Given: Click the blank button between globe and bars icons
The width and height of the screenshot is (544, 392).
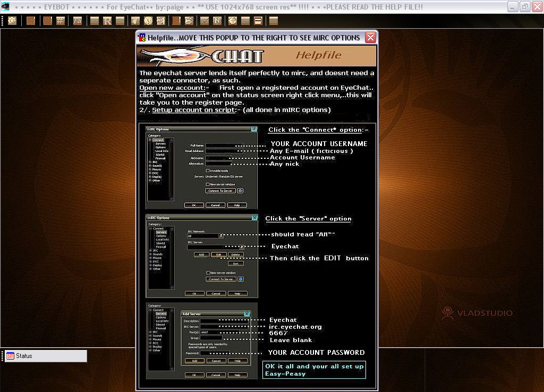Looking at the screenshot, I should (x=245, y=21).
